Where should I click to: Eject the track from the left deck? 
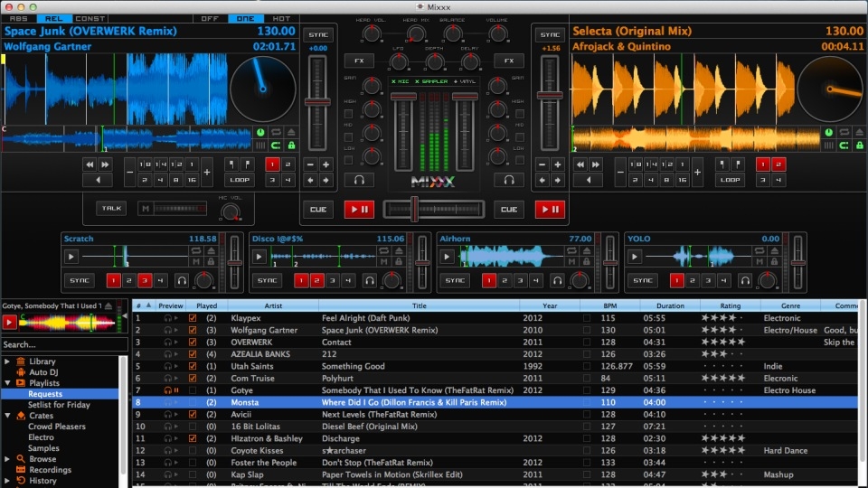click(x=291, y=132)
